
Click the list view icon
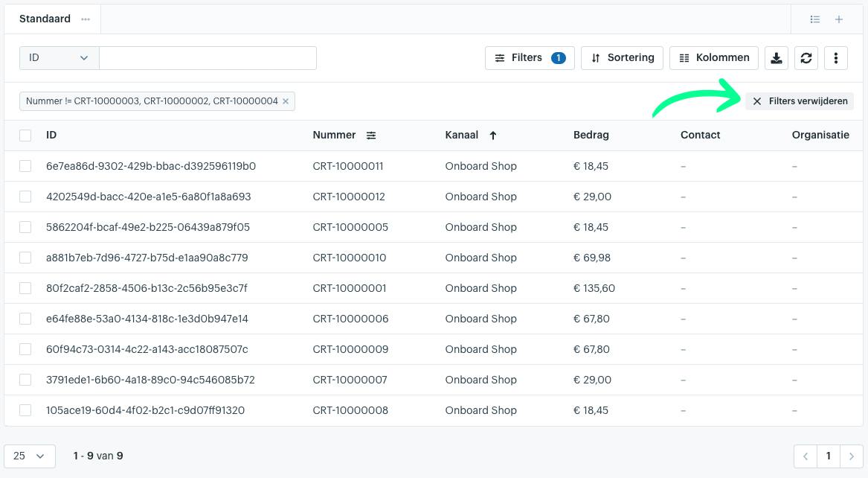point(815,19)
